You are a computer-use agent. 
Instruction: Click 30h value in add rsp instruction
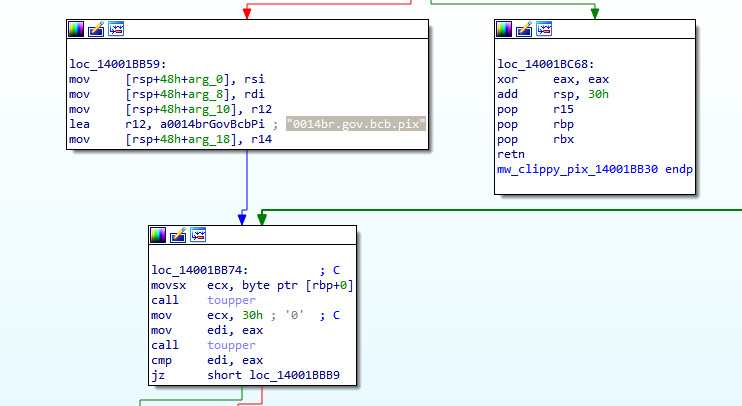coord(598,94)
